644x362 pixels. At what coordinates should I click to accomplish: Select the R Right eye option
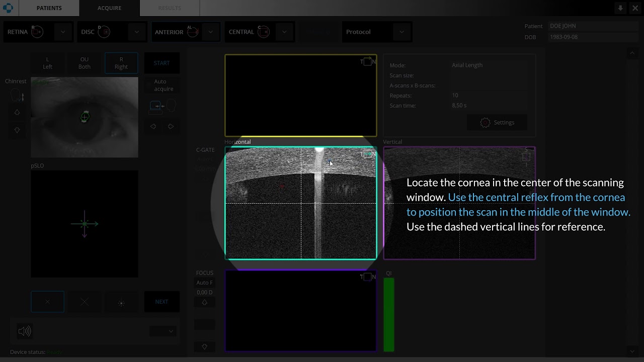[x=121, y=63]
